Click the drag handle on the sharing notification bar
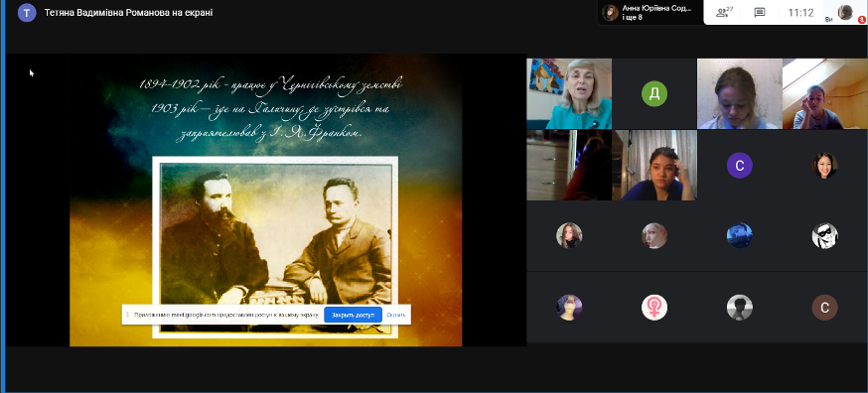This screenshot has width=868, height=393. [127, 315]
